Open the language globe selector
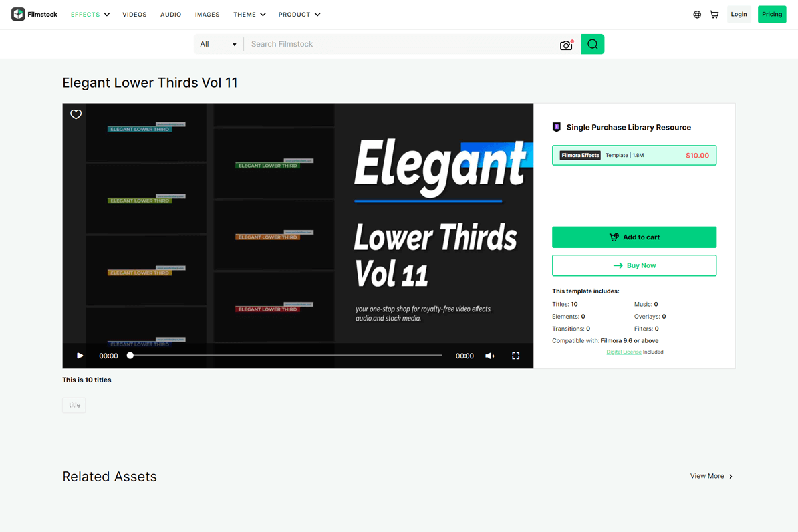This screenshot has height=532, width=798. (697, 15)
